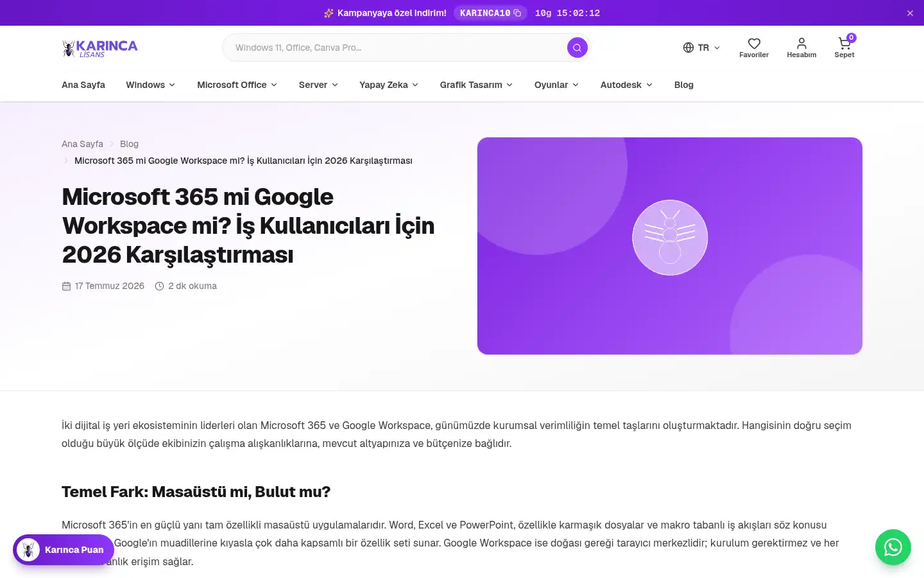The image size is (924, 578).
Task: Click the heading Temel Fark: Masaüstü mi, Bulut mu?
Action: [x=196, y=492]
